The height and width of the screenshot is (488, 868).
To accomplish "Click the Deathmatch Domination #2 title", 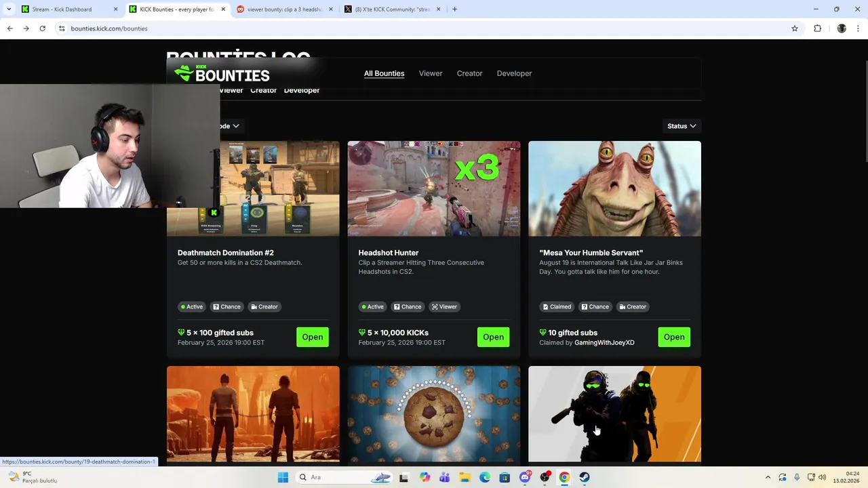I will pos(226,253).
